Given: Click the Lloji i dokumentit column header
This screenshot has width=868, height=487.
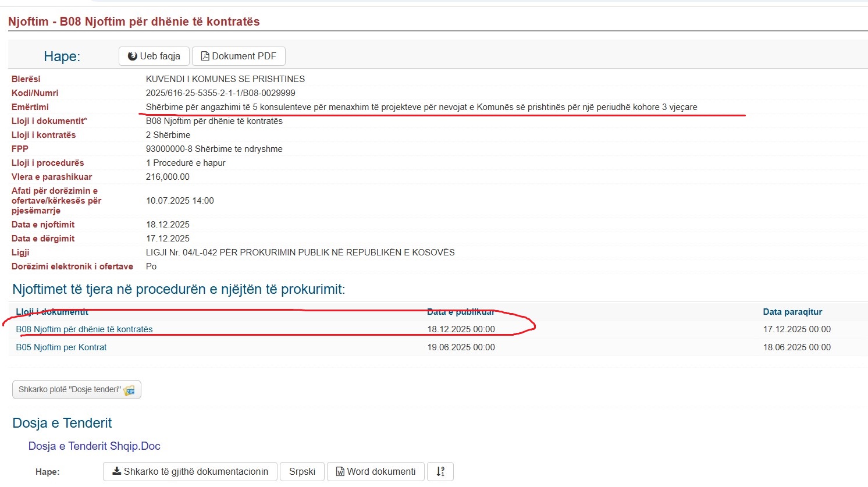Looking at the screenshot, I should 52,312.
